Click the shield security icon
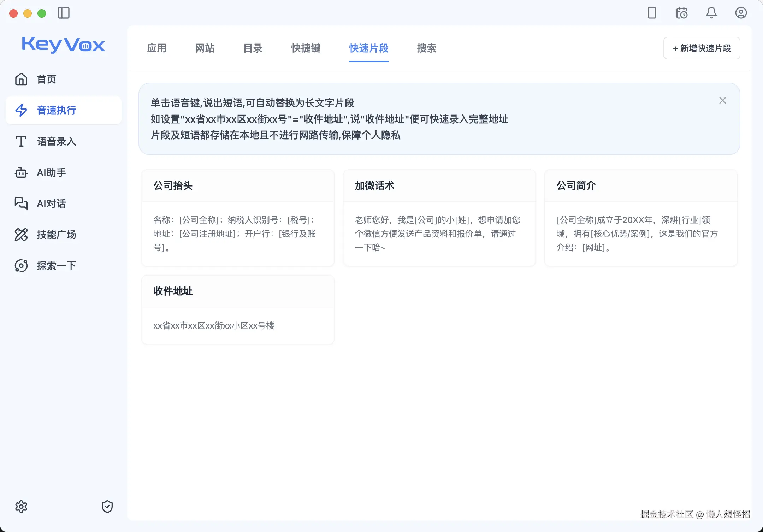 [x=107, y=507]
